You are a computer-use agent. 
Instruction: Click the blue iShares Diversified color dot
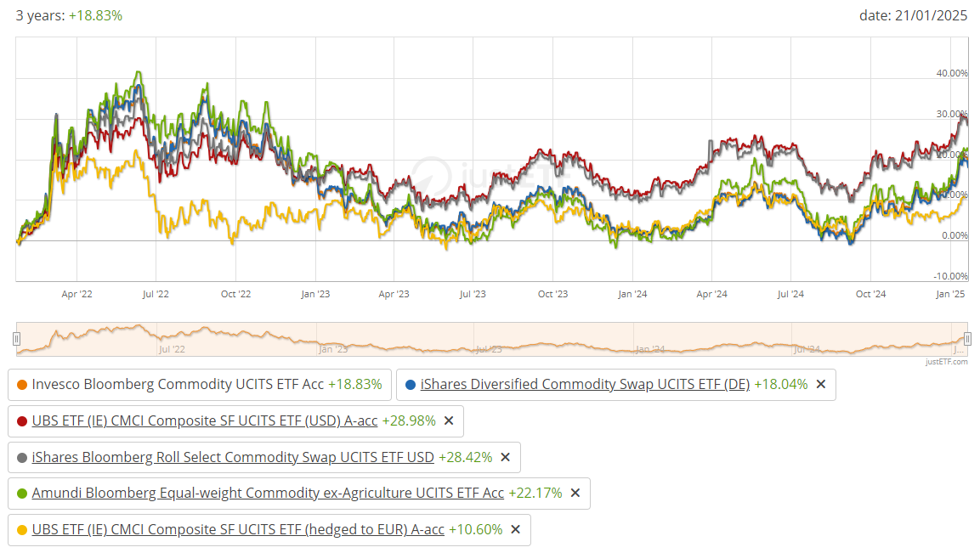pyautogui.click(x=411, y=385)
